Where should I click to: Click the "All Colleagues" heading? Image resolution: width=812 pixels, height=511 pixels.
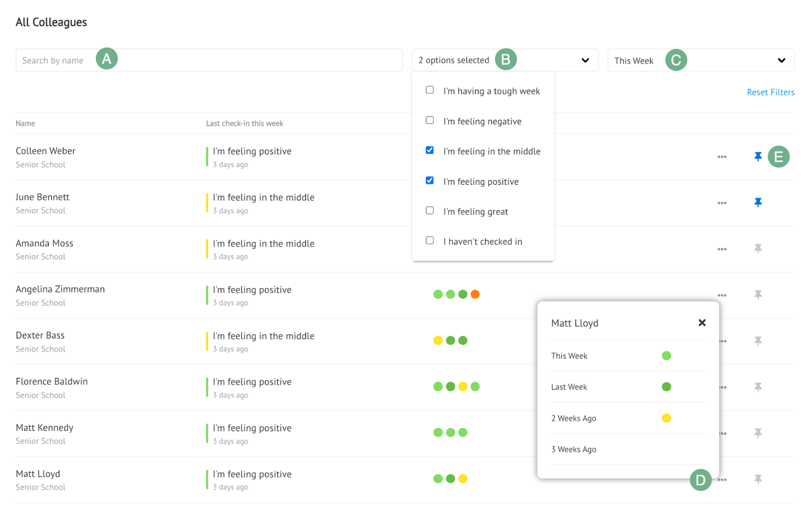51,22
